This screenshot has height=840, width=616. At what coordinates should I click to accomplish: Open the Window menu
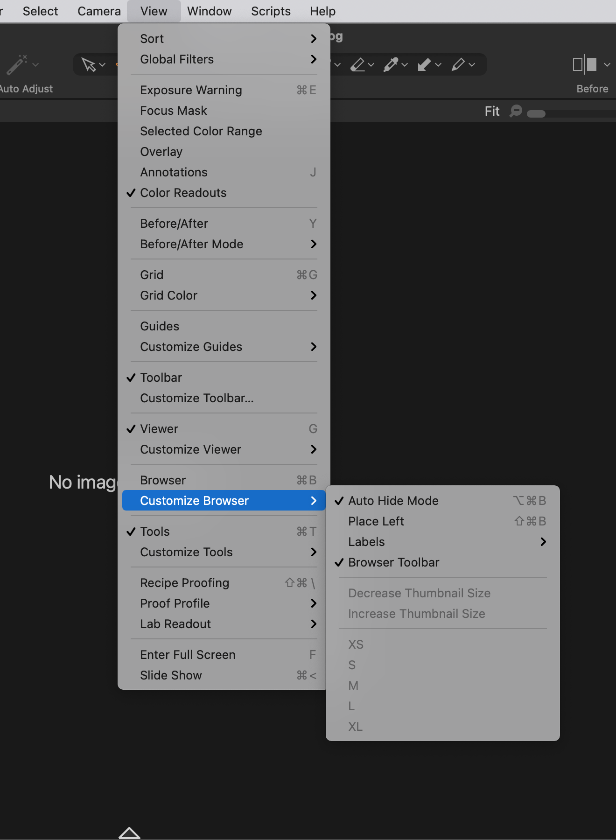click(209, 11)
